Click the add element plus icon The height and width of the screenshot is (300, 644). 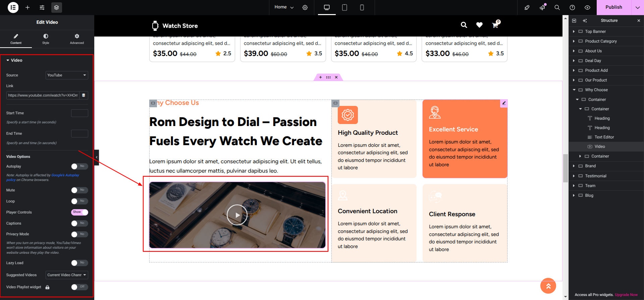(x=28, y=7)
